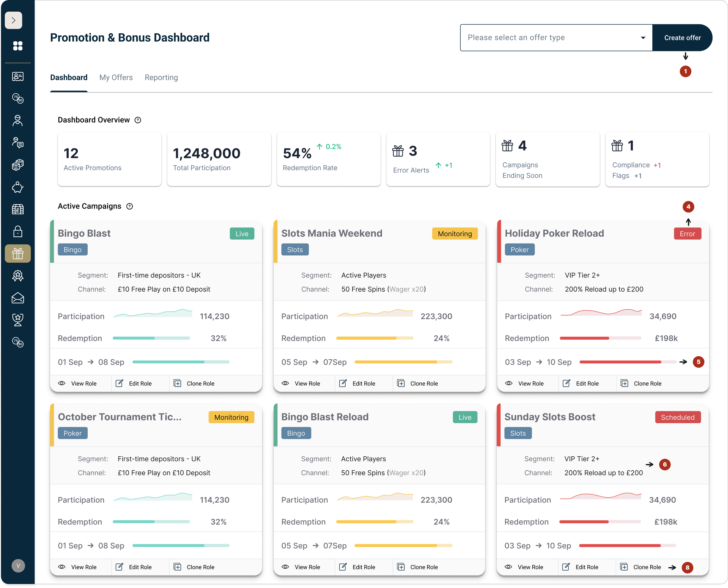Expand the sidebar with chevron button
The height and width of the screenshot is (588, 728).
tap(14, 20)
